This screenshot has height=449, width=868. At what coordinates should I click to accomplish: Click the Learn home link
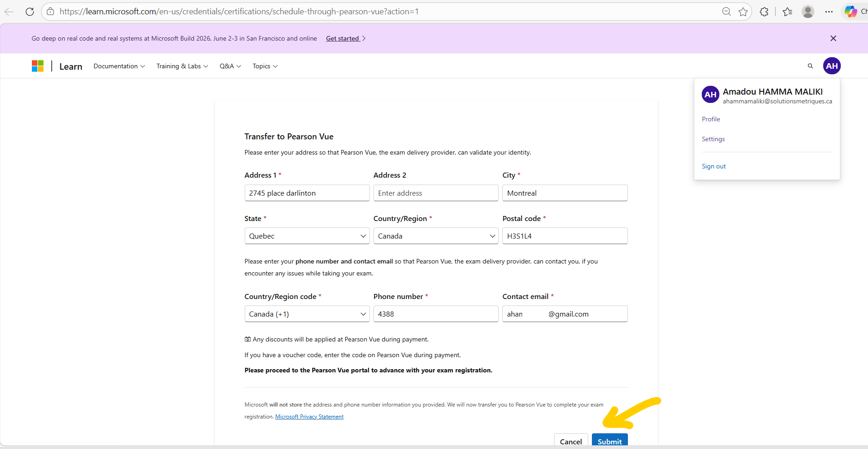click(x=71, y=66)
